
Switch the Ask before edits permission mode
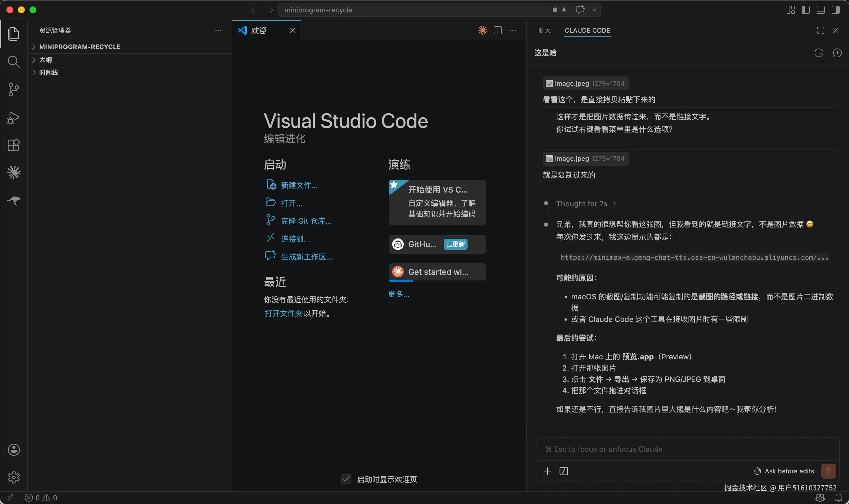click(x=784, y=471)
